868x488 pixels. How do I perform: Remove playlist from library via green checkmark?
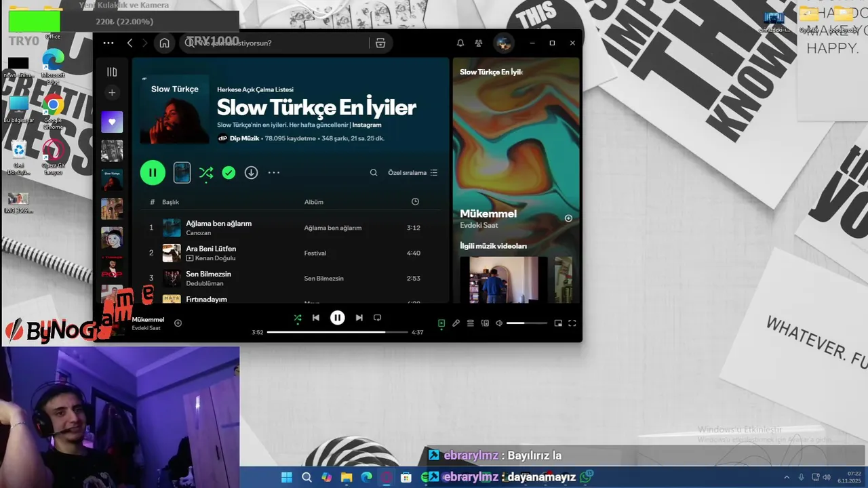pos(229,173)
